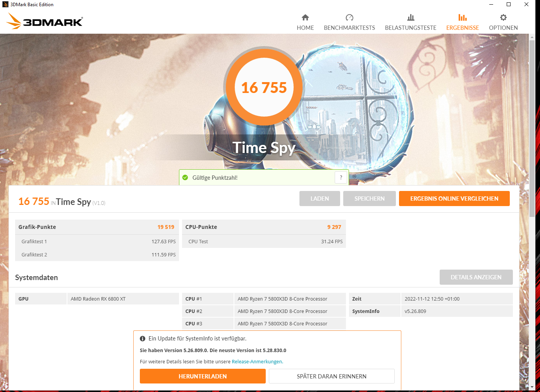The width and height of the screenshot is (540, 392).
Task: Click the Systemdaten heading
Action: point(36,277)
